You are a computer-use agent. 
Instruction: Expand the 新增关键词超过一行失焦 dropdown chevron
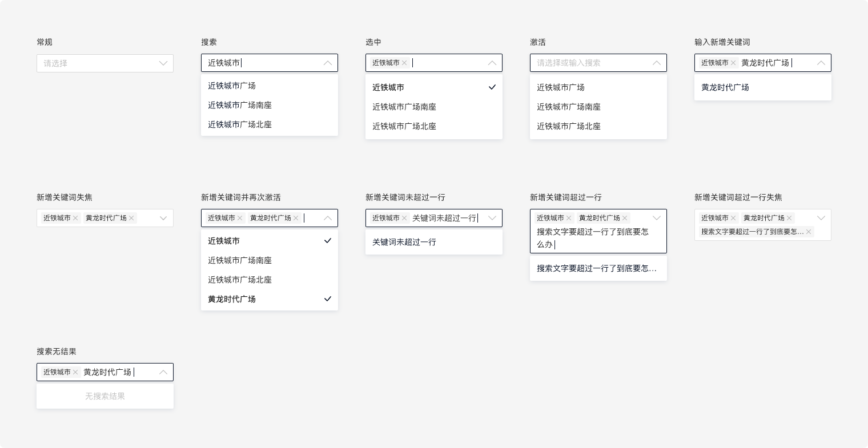coord(821,218)
